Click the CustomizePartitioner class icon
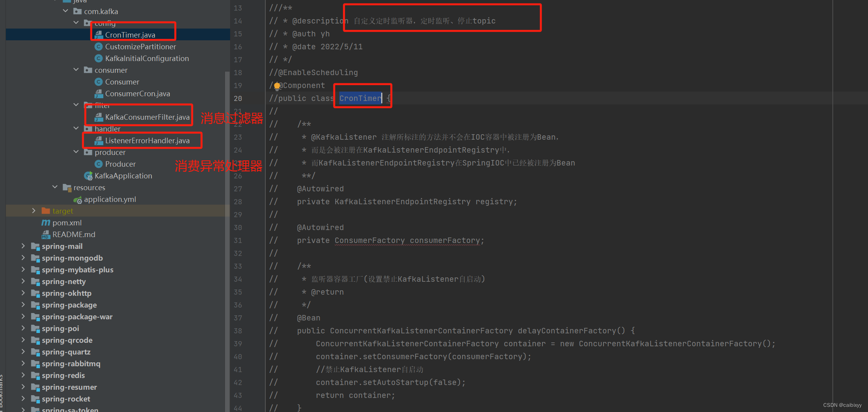The width and height of the screenshot is (868, 412). (99, 47)
